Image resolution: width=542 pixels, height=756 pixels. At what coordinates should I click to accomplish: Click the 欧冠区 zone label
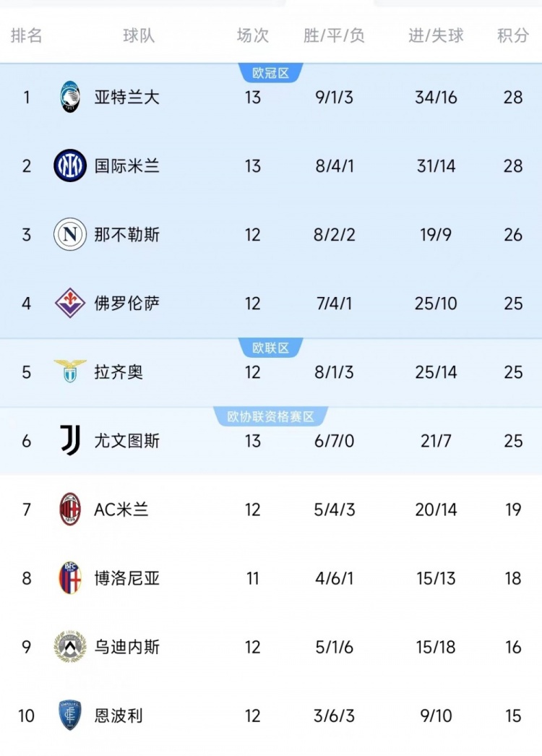tap(270, 73)
